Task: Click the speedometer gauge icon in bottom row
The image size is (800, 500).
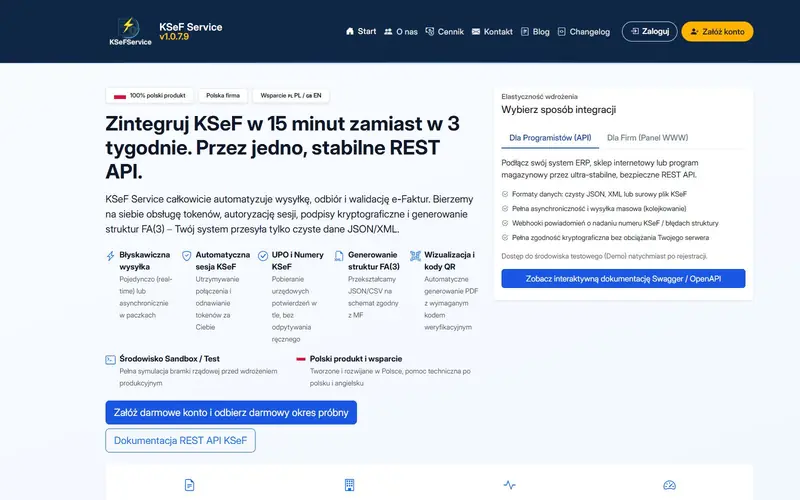Action: coord(669,485)
